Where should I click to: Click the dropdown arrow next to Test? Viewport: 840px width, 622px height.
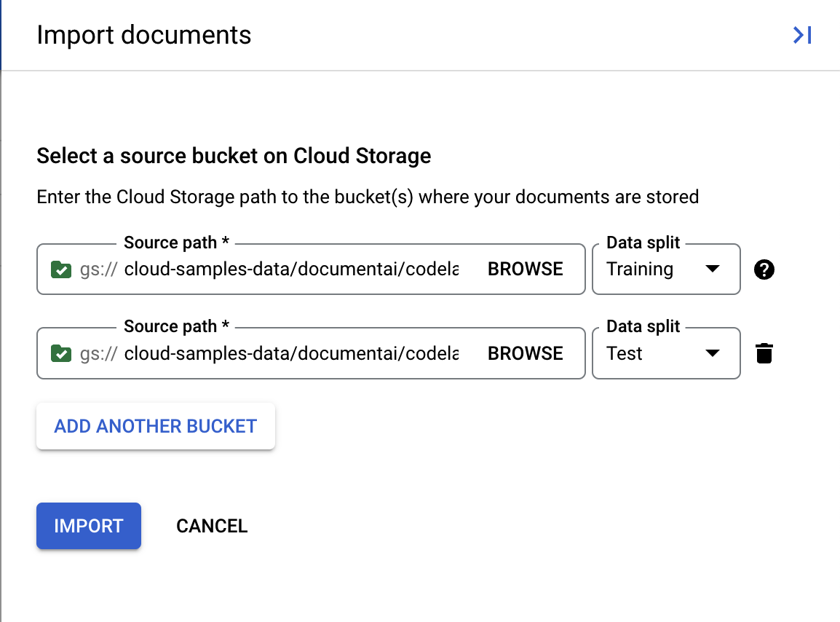point(713,354)
